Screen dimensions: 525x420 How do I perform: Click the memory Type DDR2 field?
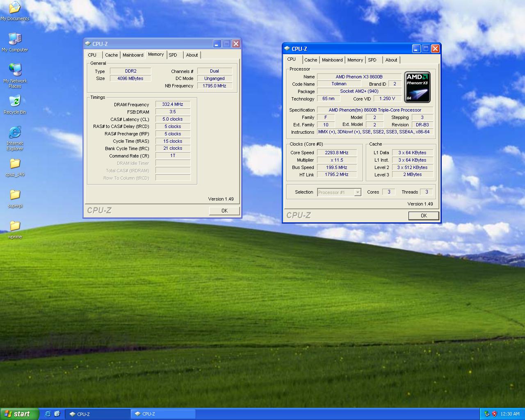pyautogui.click(x=130, y=71)
